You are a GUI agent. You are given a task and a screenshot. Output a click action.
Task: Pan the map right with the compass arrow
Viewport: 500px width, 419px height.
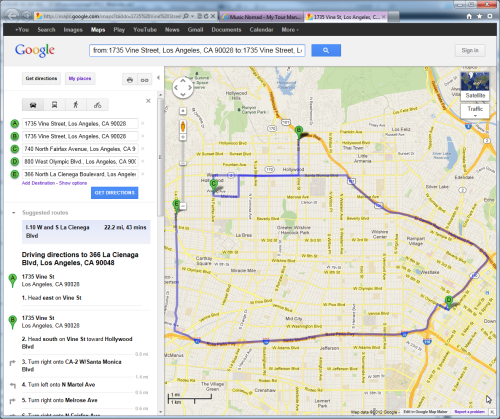[x=190, y=88]
